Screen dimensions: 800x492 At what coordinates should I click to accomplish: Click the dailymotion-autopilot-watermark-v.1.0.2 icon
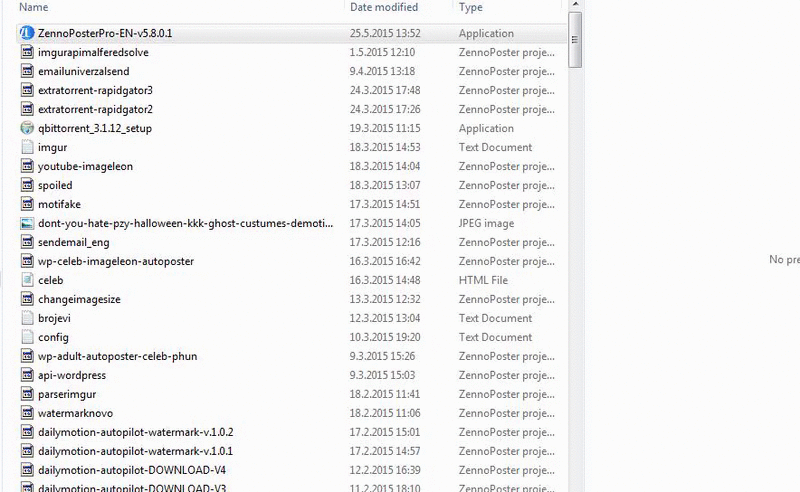(27, 432)
